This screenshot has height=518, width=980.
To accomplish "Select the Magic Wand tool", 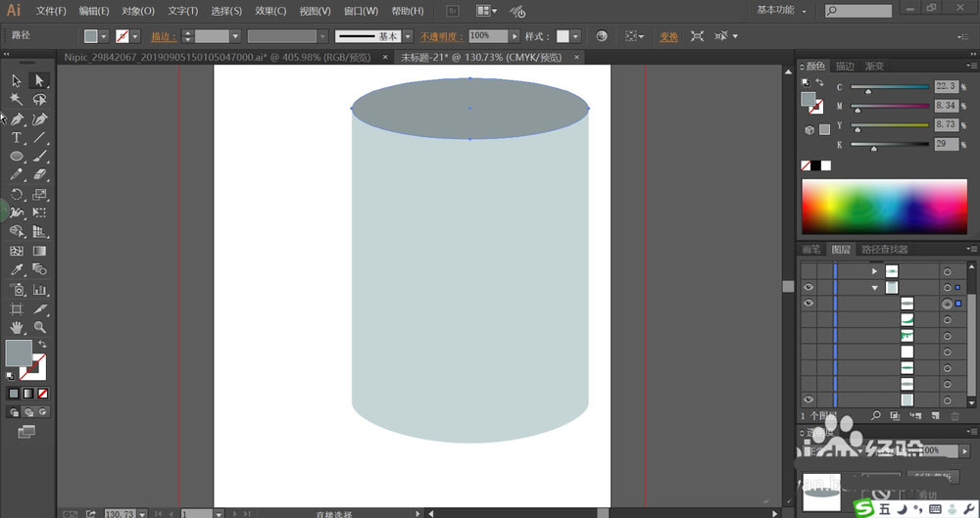I will pyautogui.click(x=17, y=99).
